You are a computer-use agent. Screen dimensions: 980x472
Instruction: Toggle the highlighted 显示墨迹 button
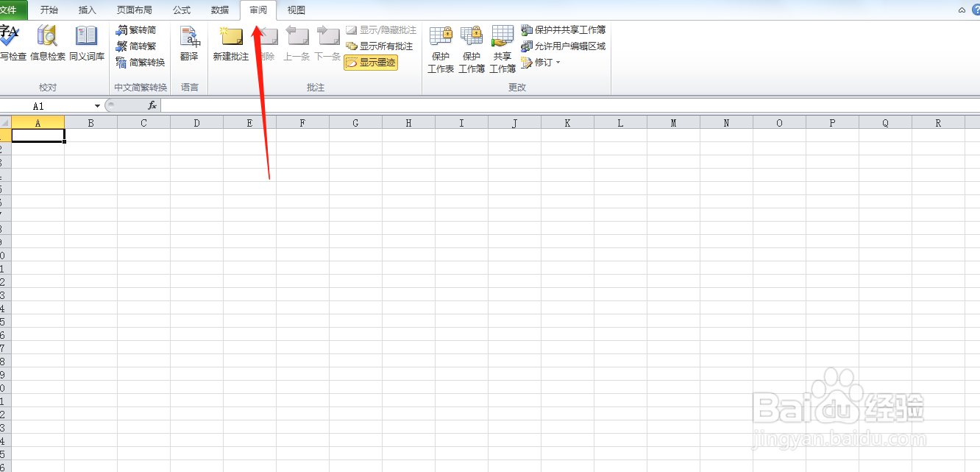[x=371, y=63]
